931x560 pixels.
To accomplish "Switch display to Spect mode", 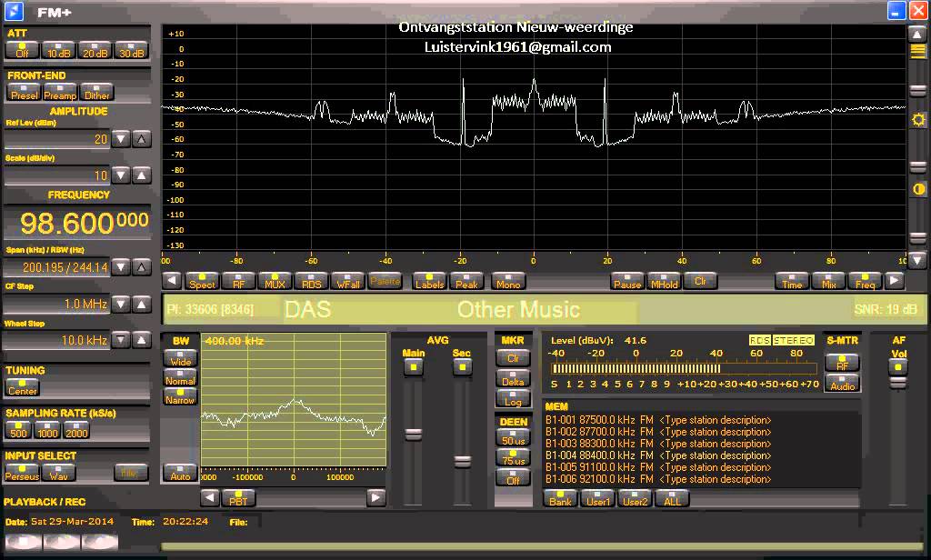I will (x=202, y=281).
